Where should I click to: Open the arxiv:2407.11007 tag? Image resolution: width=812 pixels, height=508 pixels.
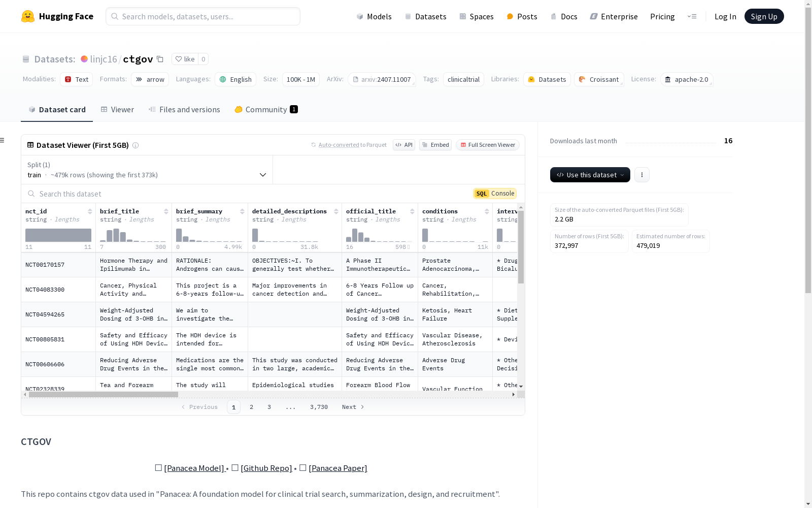click(x=382, y=79)
